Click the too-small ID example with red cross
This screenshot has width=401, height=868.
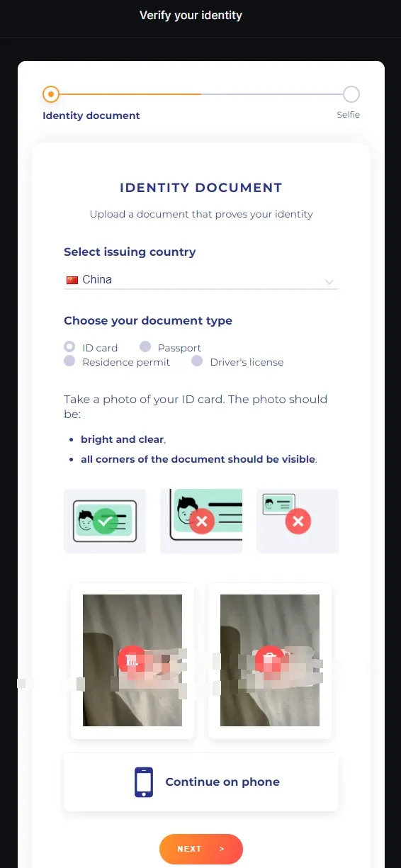298,521
